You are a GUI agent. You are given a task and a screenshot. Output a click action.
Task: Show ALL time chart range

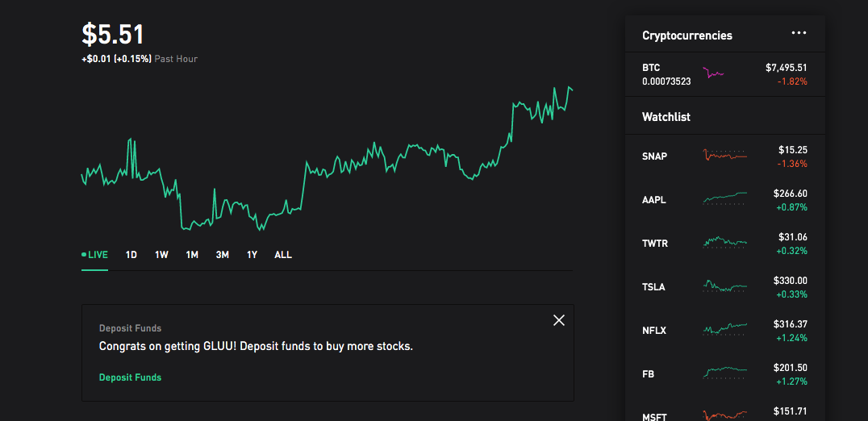[x=283, y=255]
